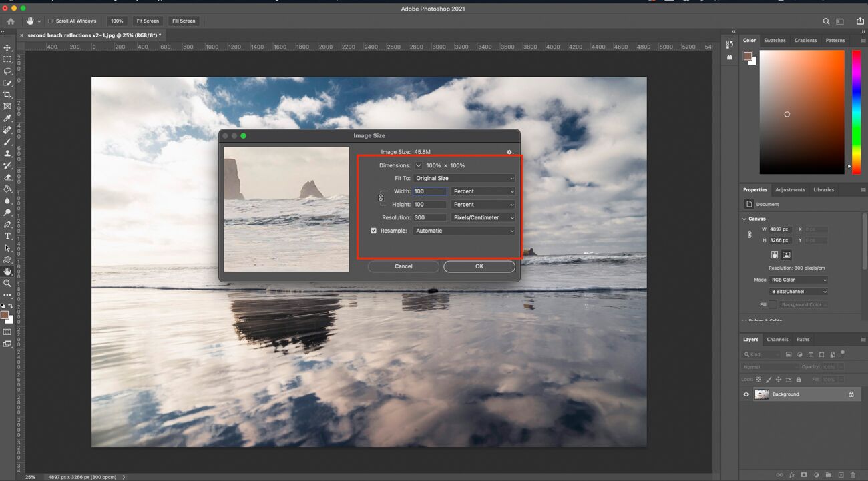
Task: Open the Automatic resample method dropdown
Action: click(x=464, y=230)
